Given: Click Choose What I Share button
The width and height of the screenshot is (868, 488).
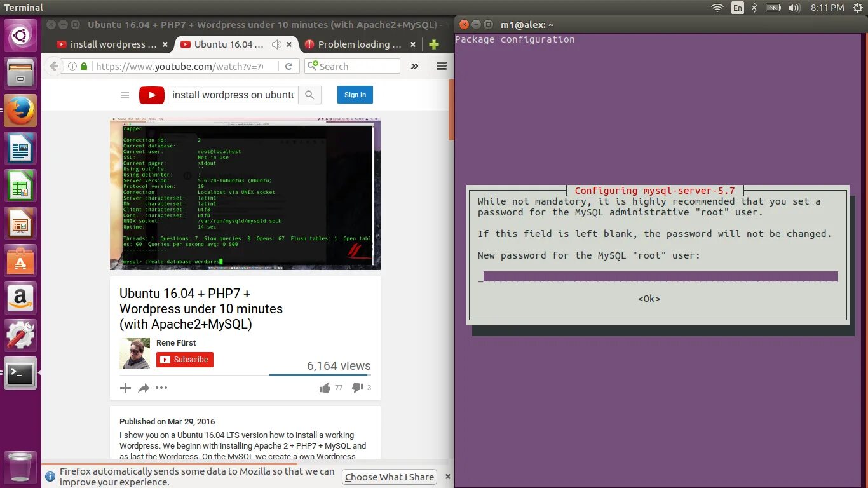Looking at the screenshot, I should point(390,477).
